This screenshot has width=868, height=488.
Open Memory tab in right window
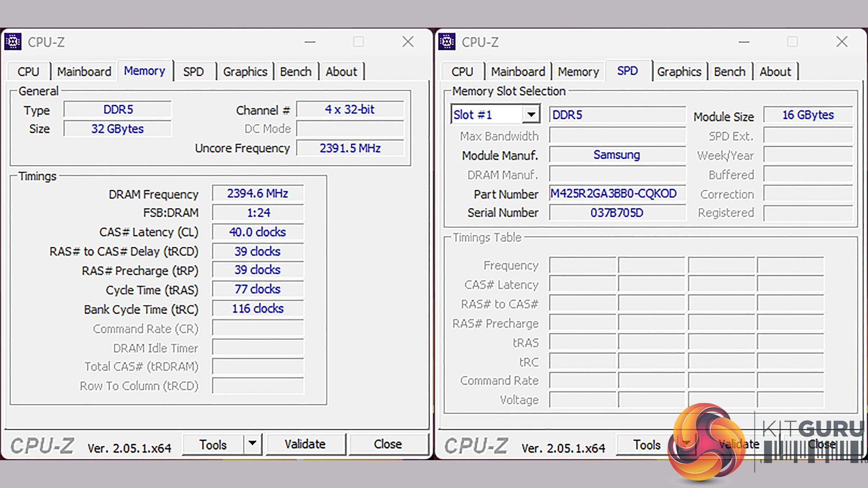[578, 72]
